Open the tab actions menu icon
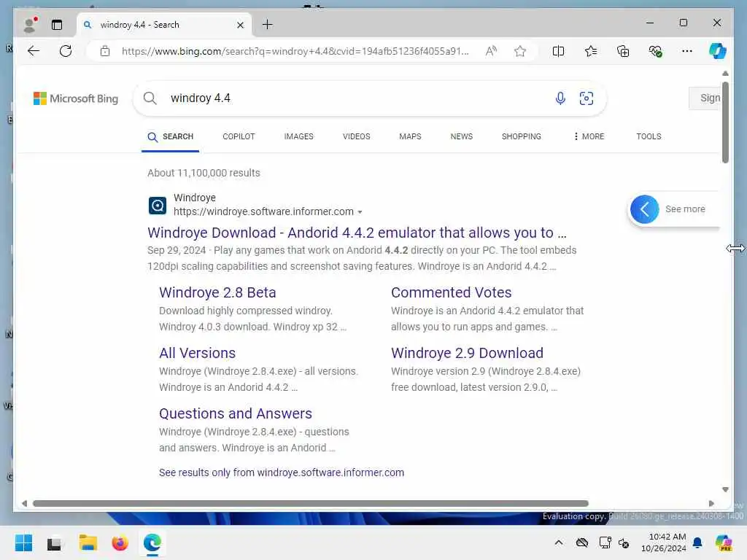 click(57, 25)
